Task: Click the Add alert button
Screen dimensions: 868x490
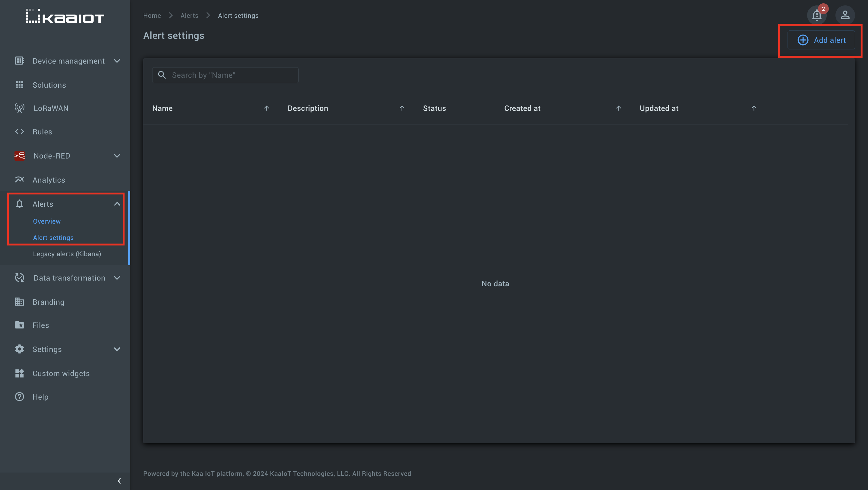Action: coord(821,40)
